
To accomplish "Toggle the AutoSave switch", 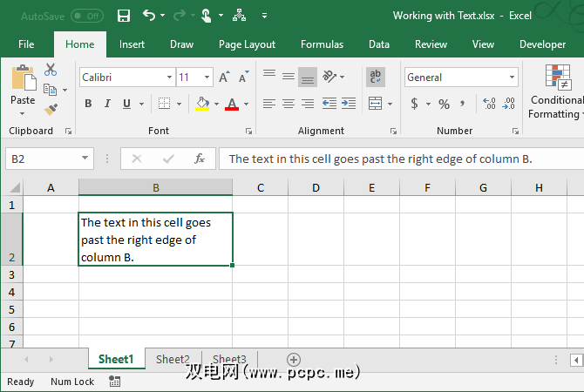I will click(86, 16).
